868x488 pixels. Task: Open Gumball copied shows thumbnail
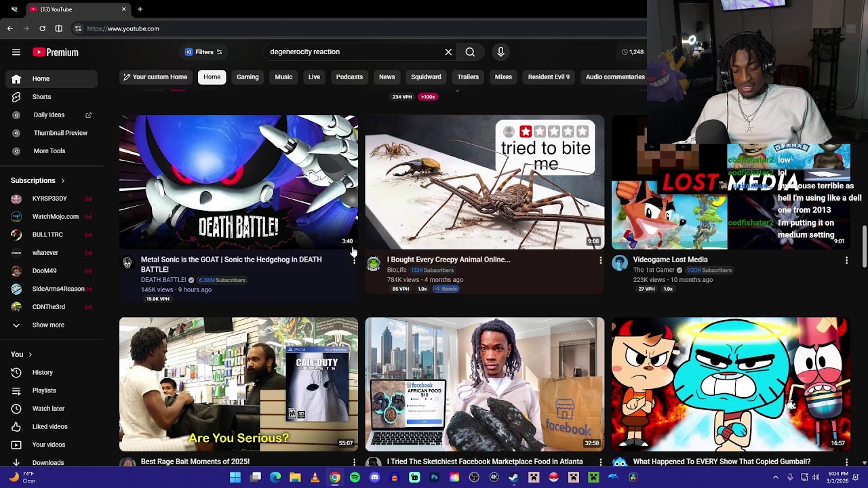tap(731, 384)
